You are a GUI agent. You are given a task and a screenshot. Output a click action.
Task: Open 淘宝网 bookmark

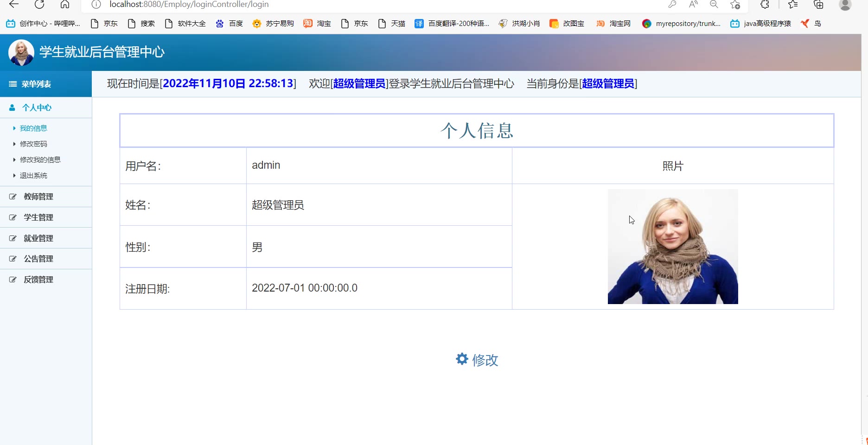(x=613, y=23)
